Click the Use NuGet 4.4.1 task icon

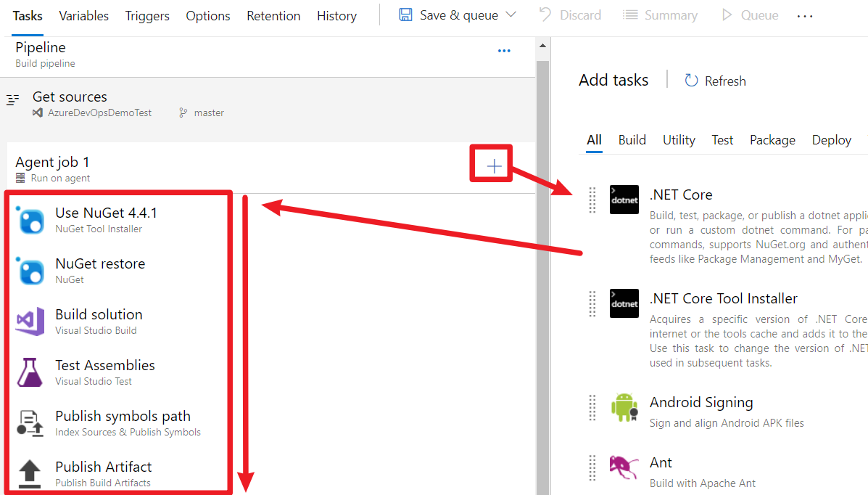(x=30, y=220)
